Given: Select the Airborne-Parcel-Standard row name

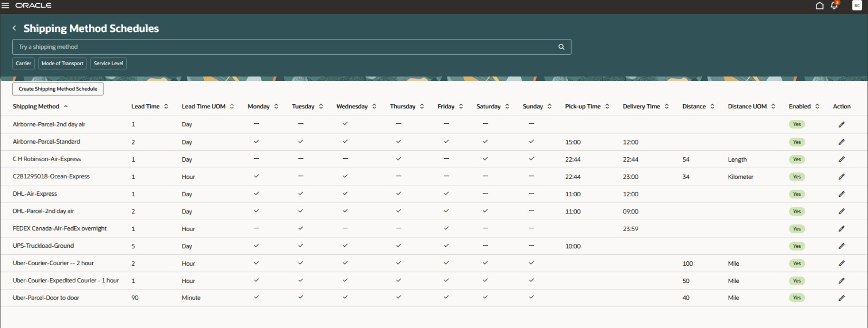Looking at the screenshot, I should coord(47,142).
